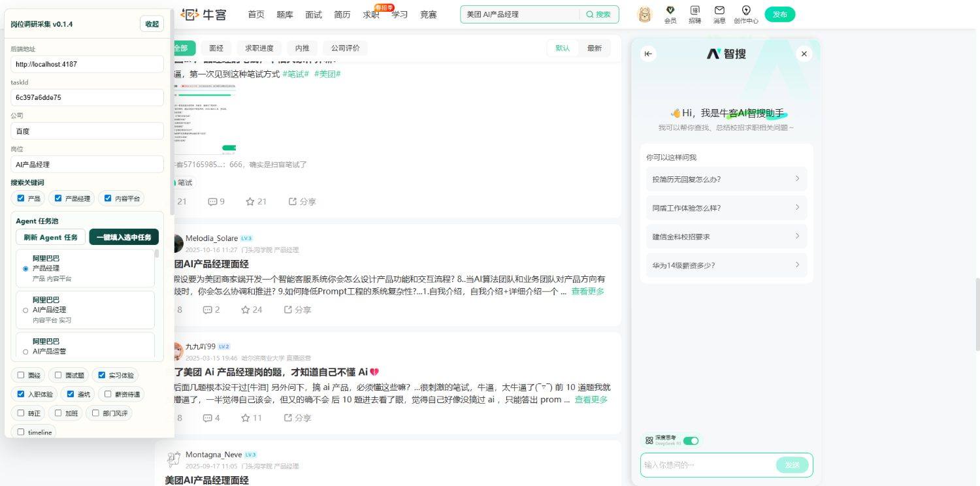Favorite the post with 11 stars
The image size is (980, 486).
point(252,418)
